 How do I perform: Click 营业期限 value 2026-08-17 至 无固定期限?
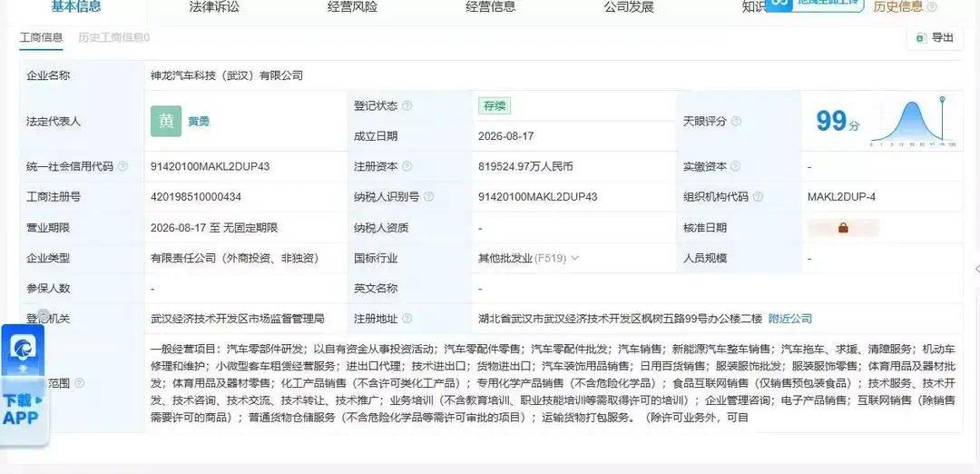pyautogui.click(x=214, y=228)
